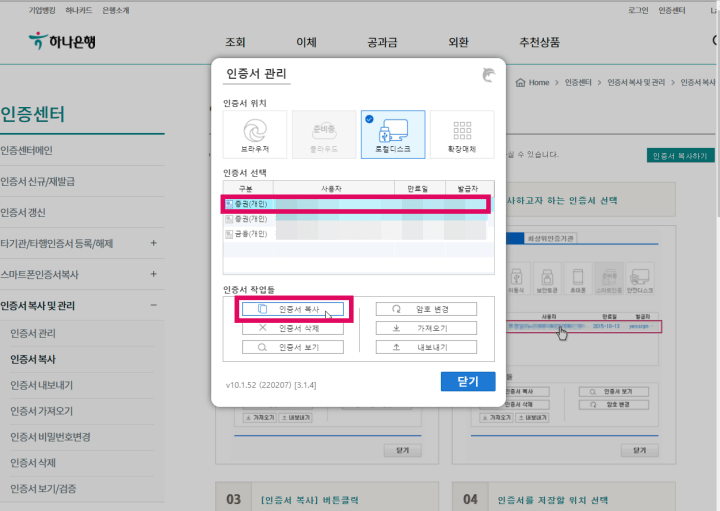Click the 인증서 복사 button
The image size is (720, 511).
(293, 309)
